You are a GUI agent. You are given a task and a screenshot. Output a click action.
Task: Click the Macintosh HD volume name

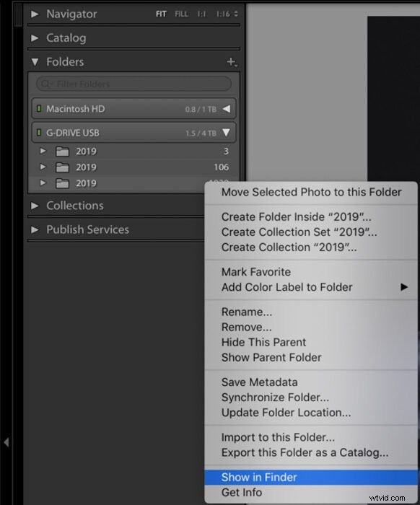(x=76, y=109)
